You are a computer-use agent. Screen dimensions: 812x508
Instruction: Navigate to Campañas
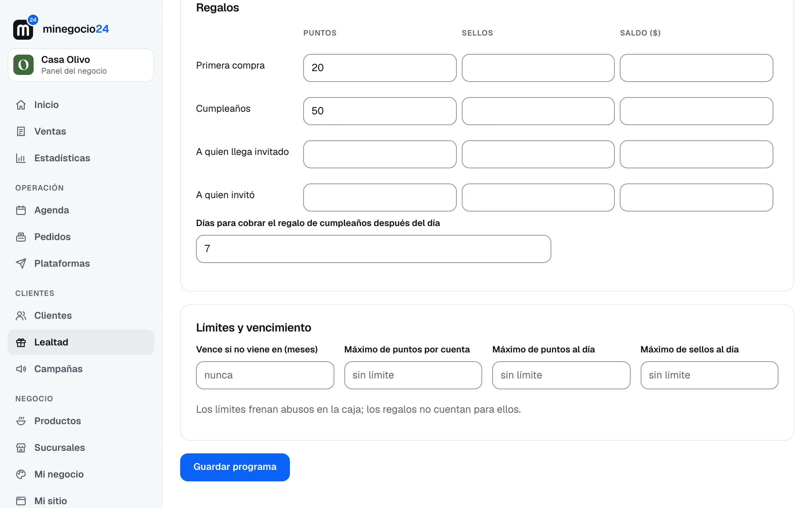click(81, 369)
